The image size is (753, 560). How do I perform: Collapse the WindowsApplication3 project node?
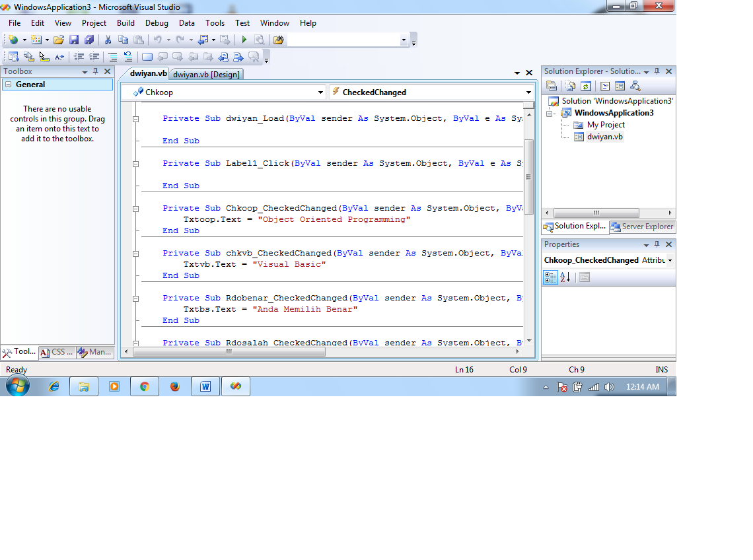point(550,114)
